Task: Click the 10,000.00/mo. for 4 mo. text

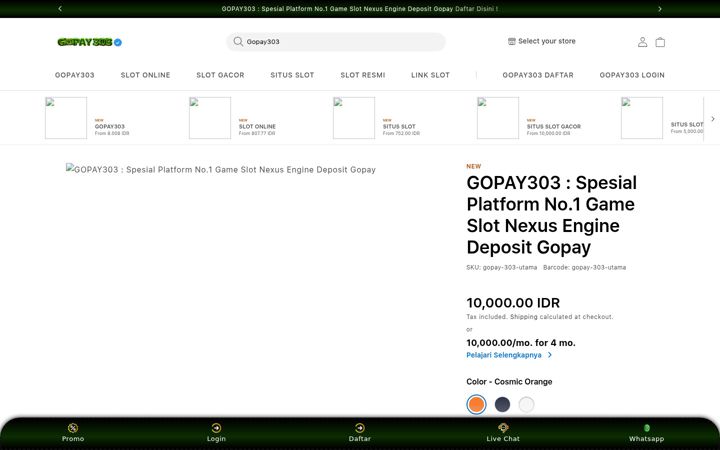Action: (x=521, y=343)
